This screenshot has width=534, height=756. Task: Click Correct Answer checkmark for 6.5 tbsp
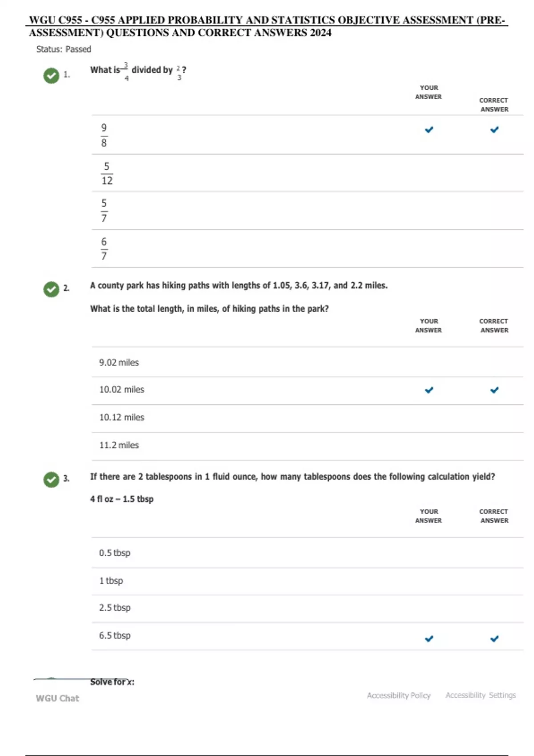(x=494, y=639)
